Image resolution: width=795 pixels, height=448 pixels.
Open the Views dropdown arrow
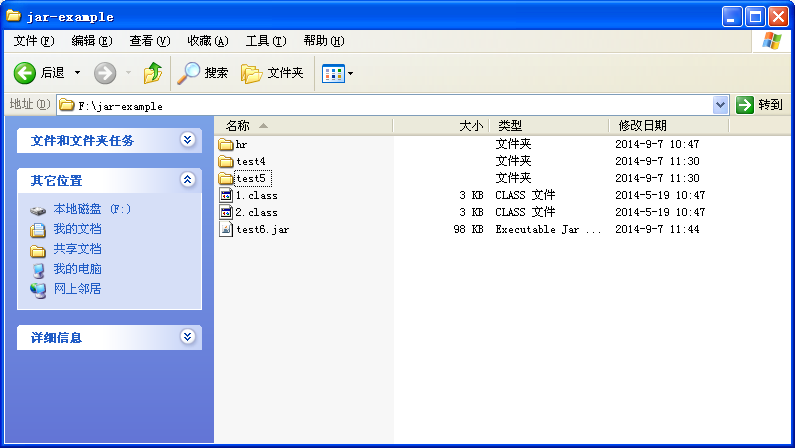click(350, 73)
